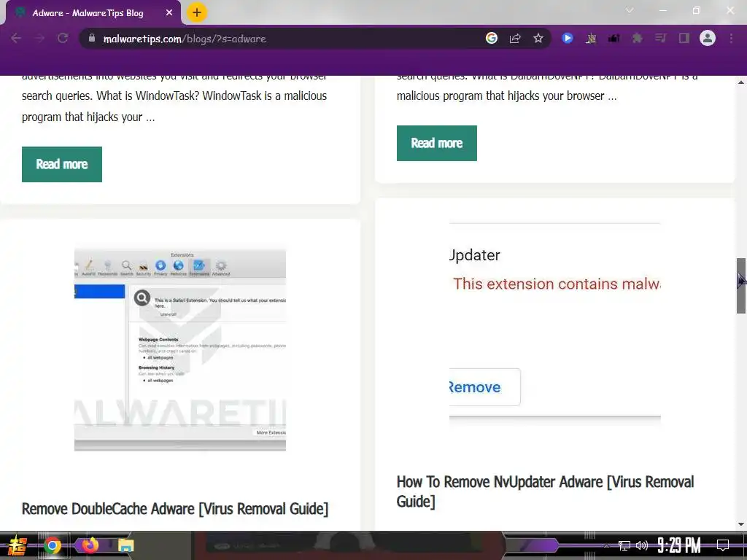Open the tab search dropdown chevron
Image resolution: width=747 pixels, height=560 pixels.
click(630, 10)
